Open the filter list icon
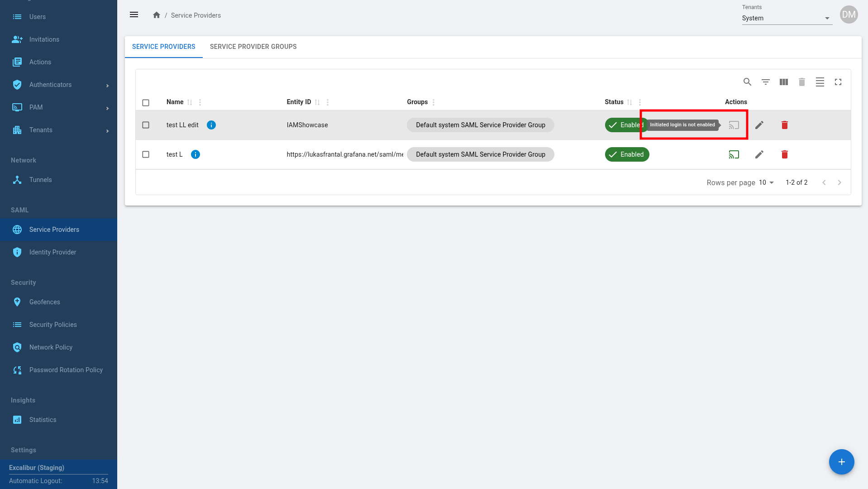Screen dimensions: 868x489 point(765,82)
